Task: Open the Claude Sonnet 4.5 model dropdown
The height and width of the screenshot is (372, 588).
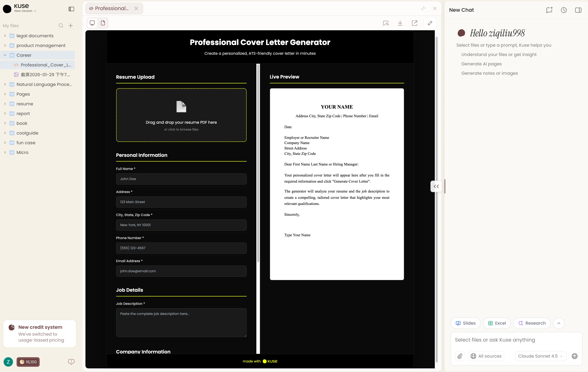Action: 540,356
